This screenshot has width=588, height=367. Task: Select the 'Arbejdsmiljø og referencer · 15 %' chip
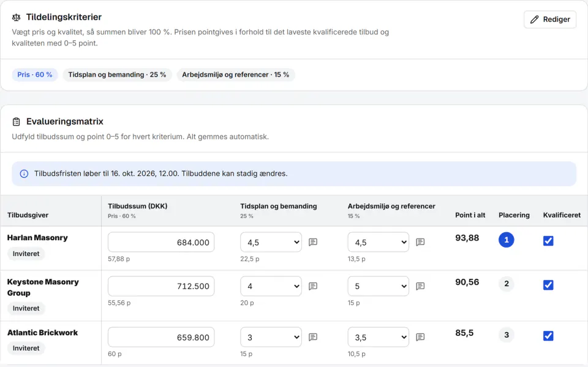click(x=235, y=75)
